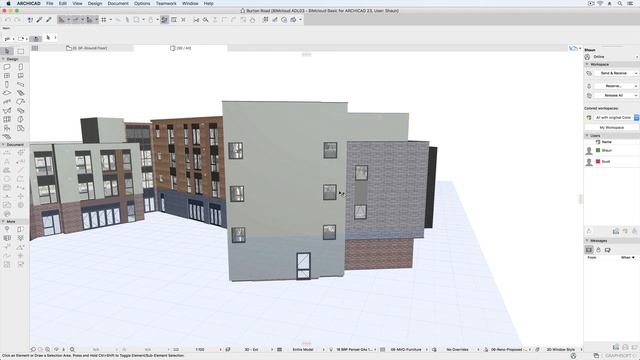Select the Marquee tool in toolbox
The width and height of the screenshot is (640, 360).
[x=20, y=51]
